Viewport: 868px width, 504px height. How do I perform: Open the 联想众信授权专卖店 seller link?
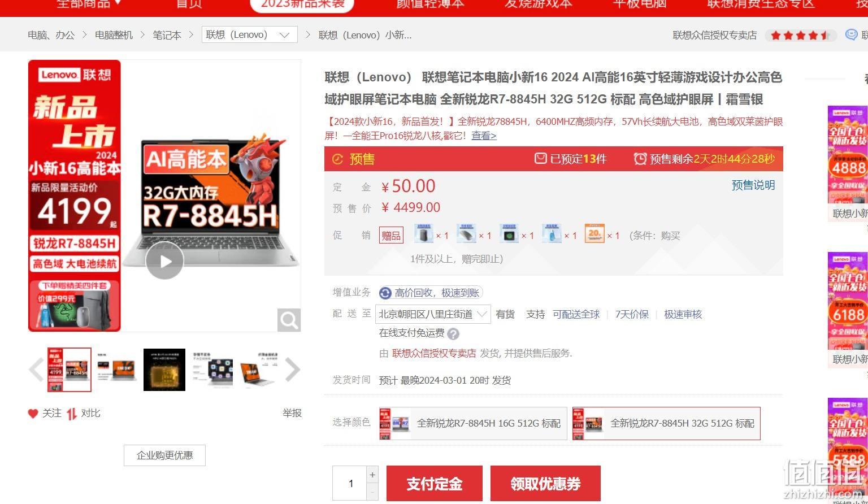tap(434, 353)
